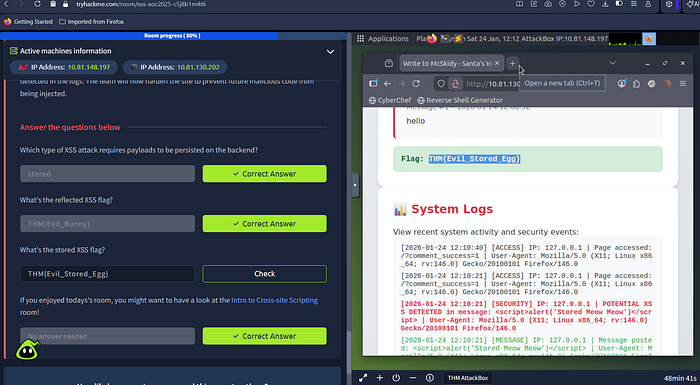Viewport: 700px width, 385px height.
Task: Click the Applications grid icon in AttackBox panel
Action: click(x=360, y=39)
